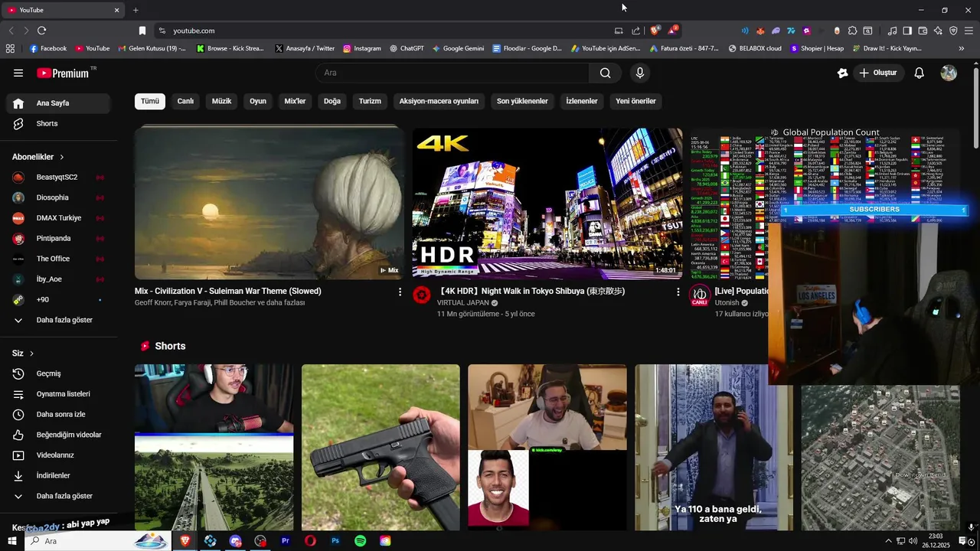Open options menu for Suleiman War Theme mix

click(400, 292)
